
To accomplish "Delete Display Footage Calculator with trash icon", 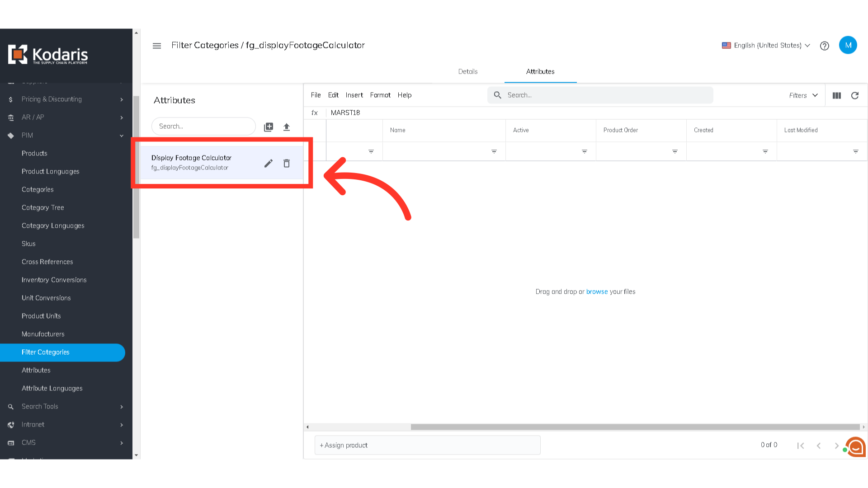I will click(287, 163).
